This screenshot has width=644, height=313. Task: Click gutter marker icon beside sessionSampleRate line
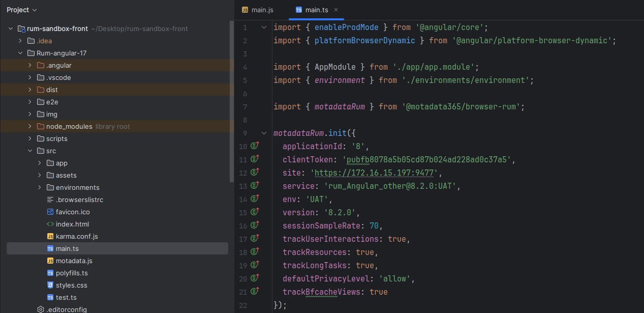255,225
